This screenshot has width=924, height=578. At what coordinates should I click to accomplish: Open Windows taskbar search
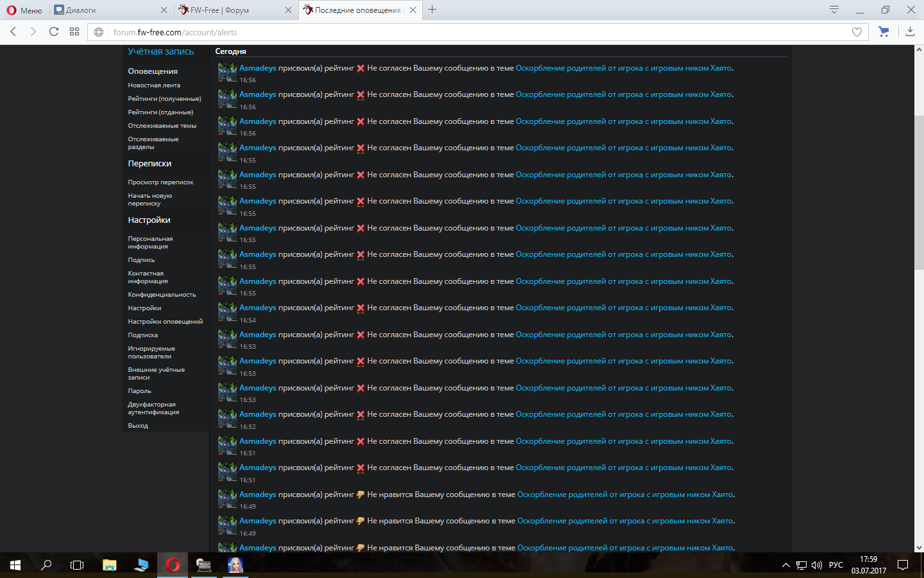(46, 565)
